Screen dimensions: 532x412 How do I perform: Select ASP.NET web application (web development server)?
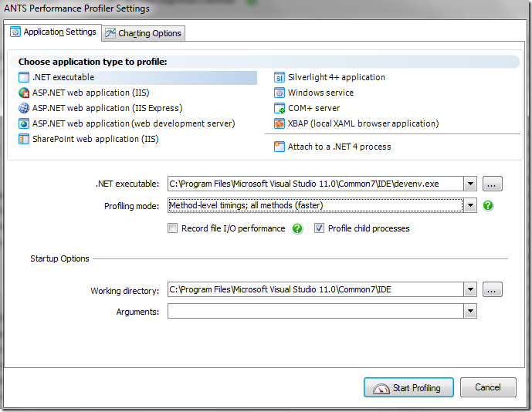127,123
